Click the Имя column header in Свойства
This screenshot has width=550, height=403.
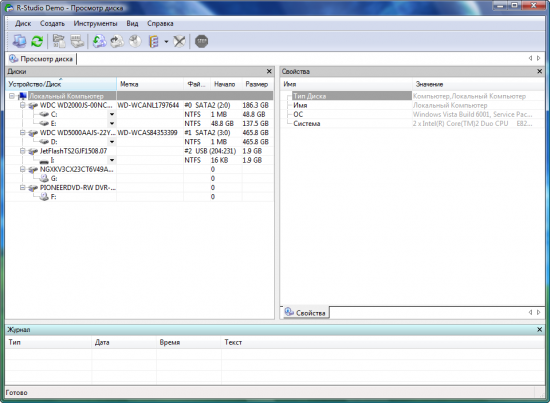tap(346, 84)
